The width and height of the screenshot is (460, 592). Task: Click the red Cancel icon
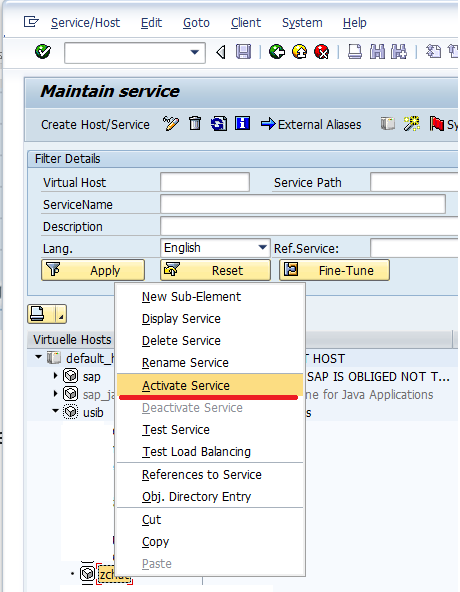322,52
